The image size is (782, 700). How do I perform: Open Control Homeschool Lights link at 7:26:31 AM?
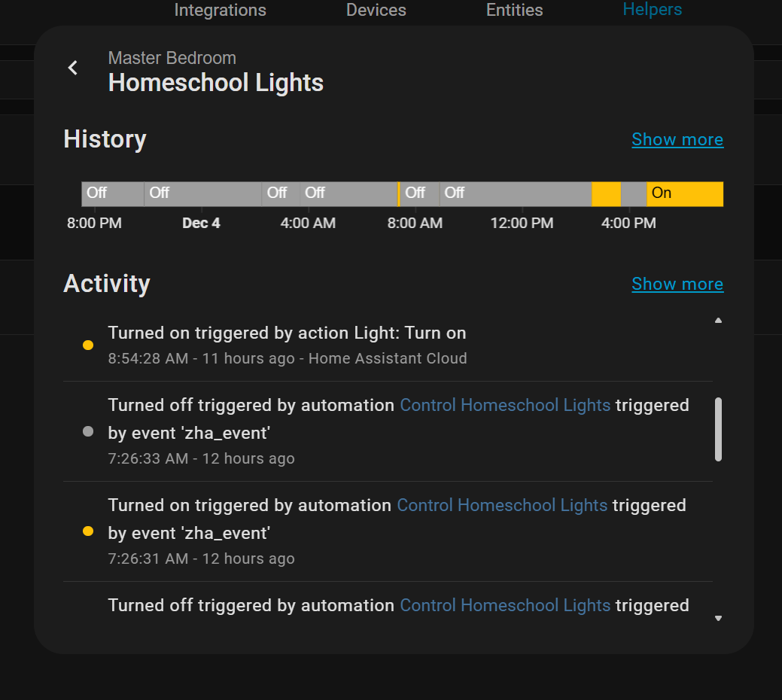tap(501, 505)
